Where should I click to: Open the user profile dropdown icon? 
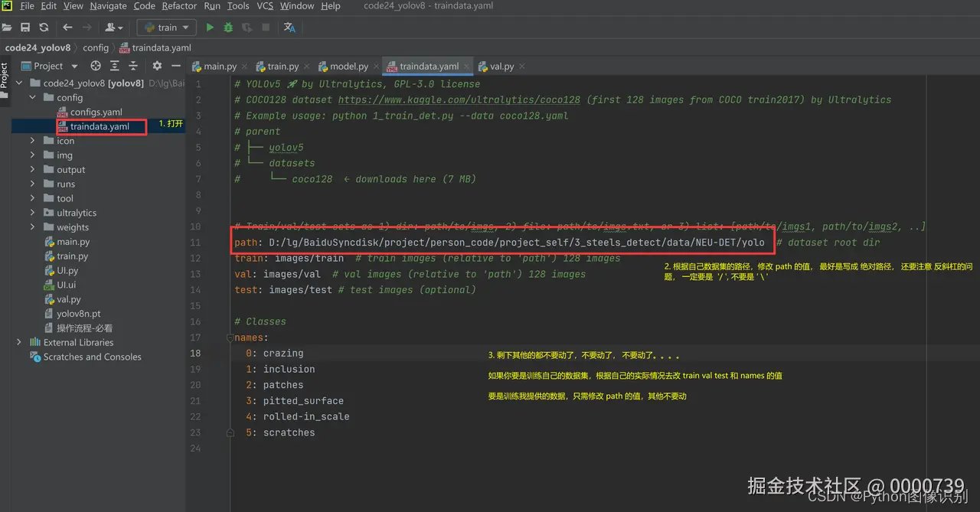pyautogui.click(x=113, y=28)
